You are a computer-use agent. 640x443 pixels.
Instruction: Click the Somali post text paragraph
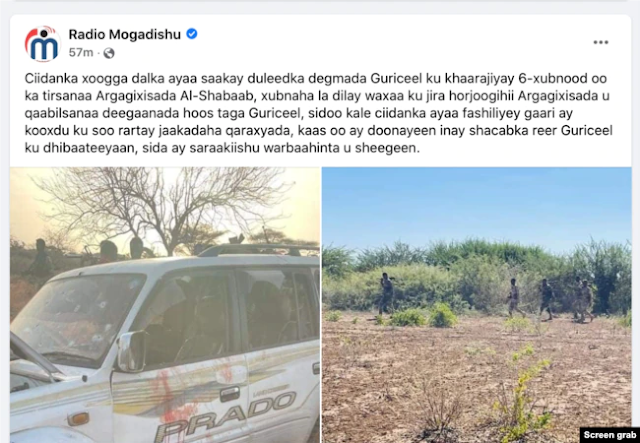[318, 113]
